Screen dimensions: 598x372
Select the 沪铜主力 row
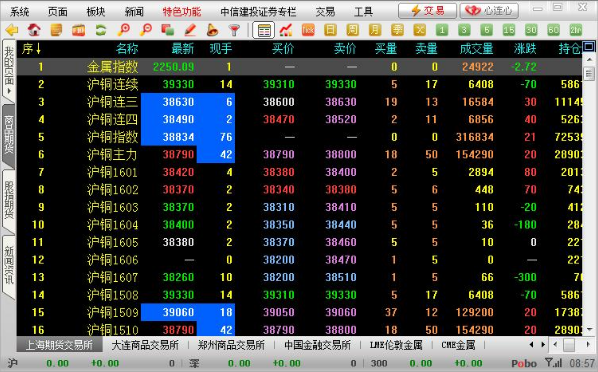(299, 155)
